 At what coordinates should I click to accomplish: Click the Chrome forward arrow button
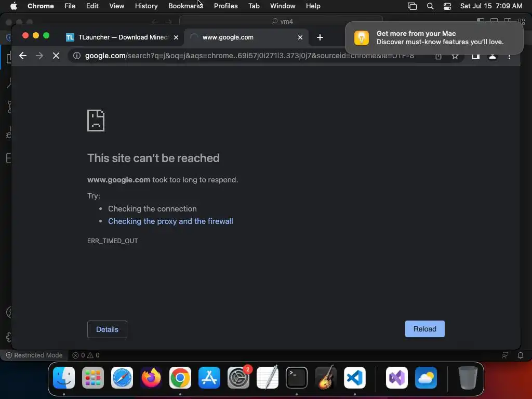(39, 56)
